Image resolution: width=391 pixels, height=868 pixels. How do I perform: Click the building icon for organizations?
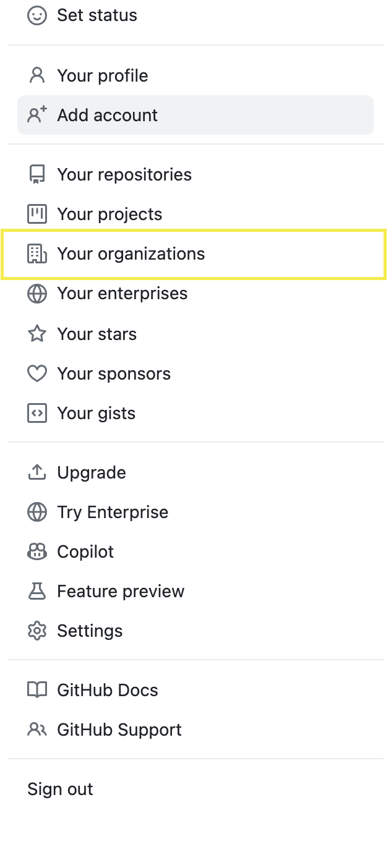(x=37, y=253)
